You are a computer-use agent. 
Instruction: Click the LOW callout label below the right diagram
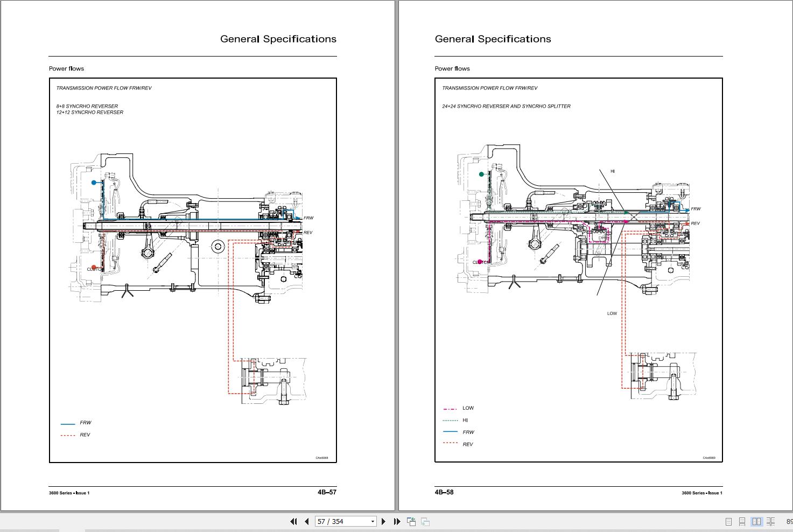(x=612, y=313)
